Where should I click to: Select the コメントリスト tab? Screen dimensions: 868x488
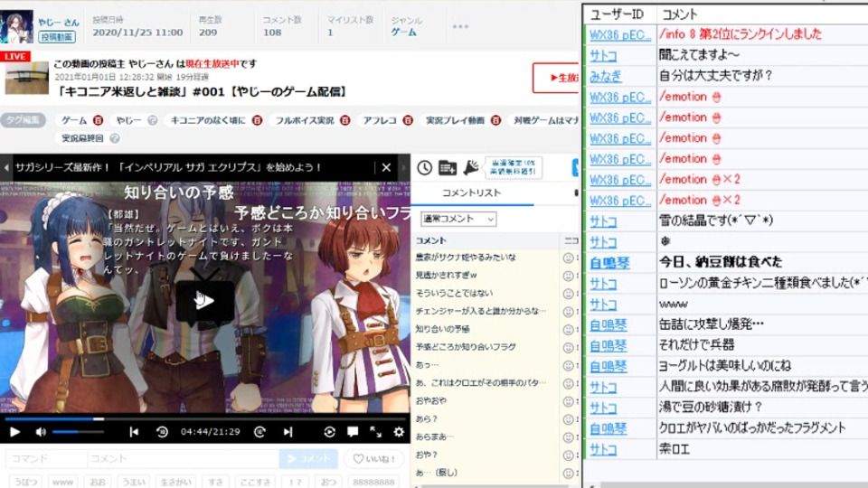tap(472, 192)
